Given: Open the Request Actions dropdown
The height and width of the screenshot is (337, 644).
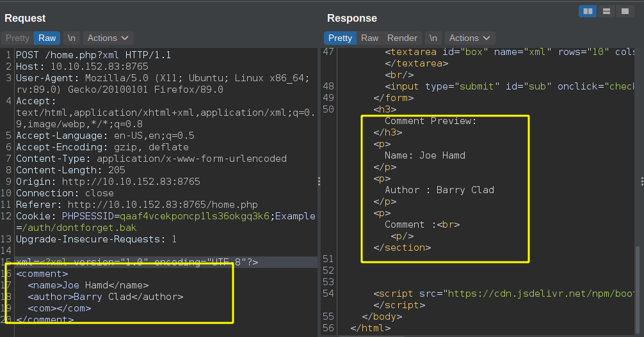Looking at the screenshot, I should coord(108,38).
